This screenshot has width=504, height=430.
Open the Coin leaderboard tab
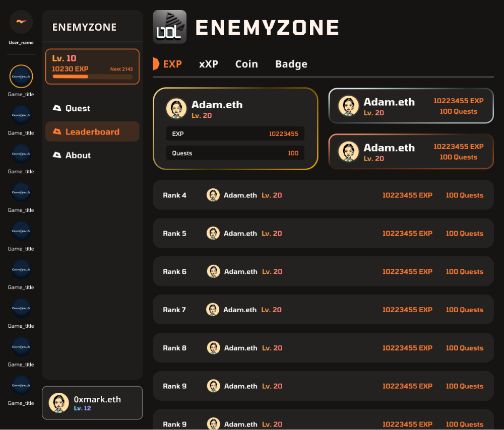tap(246, 64)
